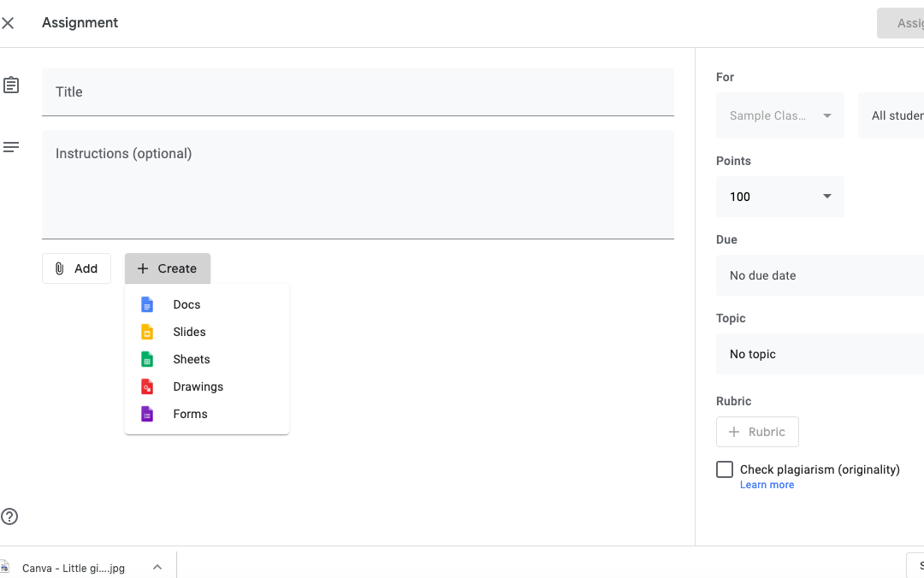Click the yellow Slides icon
924x578 pixels.
147,332
